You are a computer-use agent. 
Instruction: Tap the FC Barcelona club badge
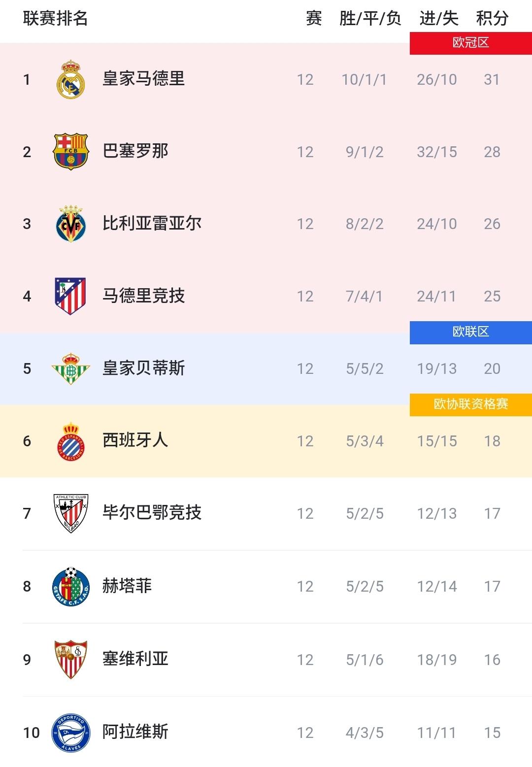pyautogui.click(x=71, y=151)
